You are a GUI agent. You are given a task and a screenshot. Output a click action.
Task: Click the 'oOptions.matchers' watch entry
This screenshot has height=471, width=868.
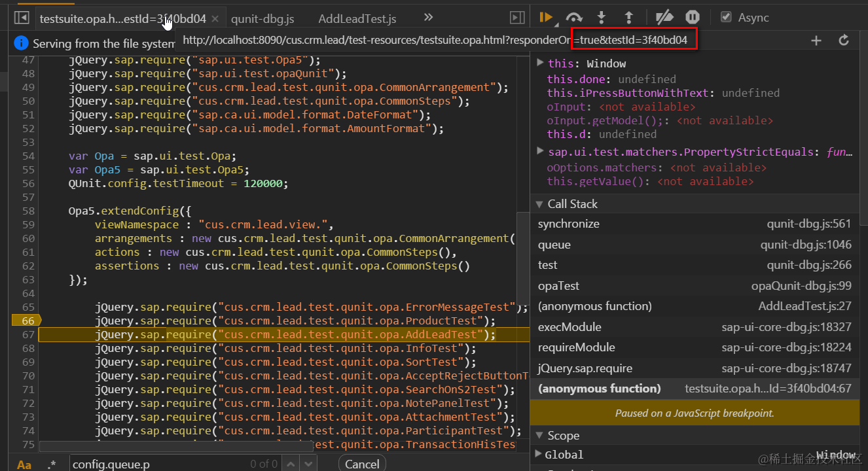tap(657, 167)
